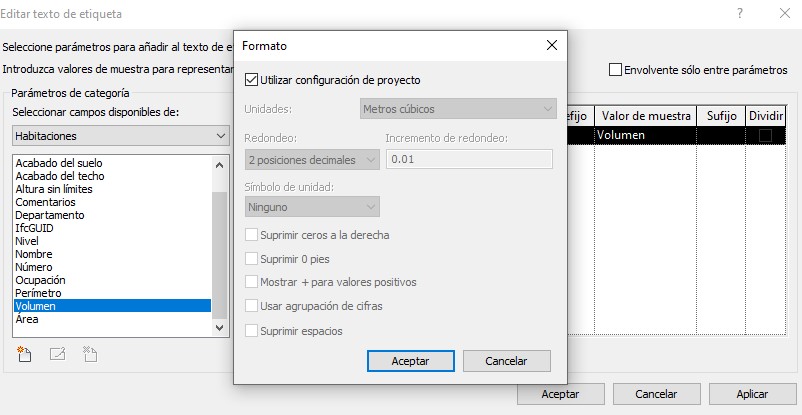Viewport: 802px width, 415px height.
Task: Uncheck Utilizar configuración de proyecto
Action: tap(252, 79)
